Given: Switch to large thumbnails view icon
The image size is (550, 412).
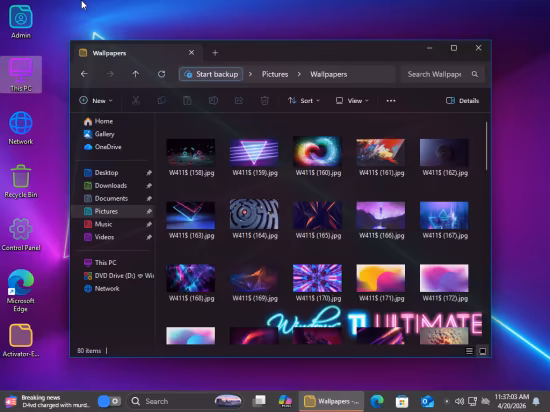Looking at the screenshot, I should coord(483,351).
